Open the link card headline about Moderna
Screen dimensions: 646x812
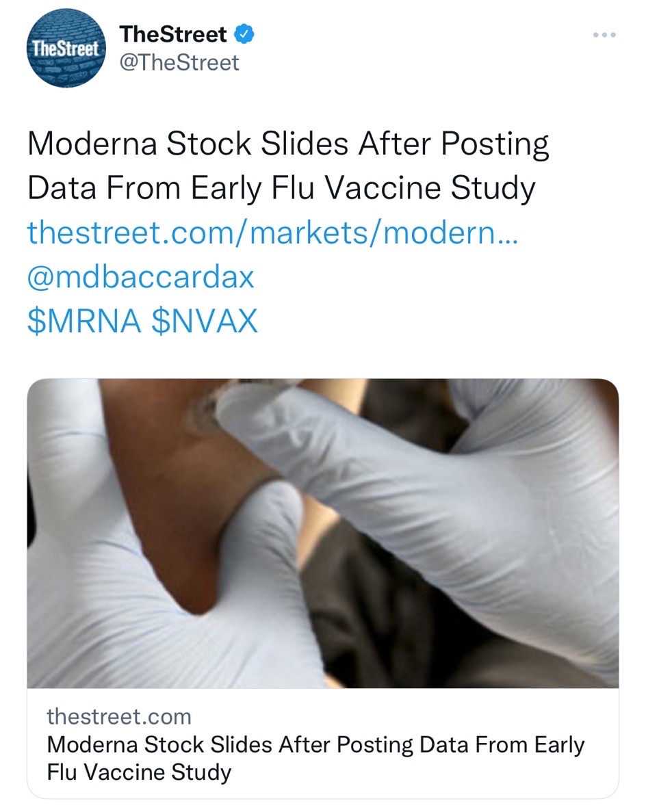pos(315,758)
